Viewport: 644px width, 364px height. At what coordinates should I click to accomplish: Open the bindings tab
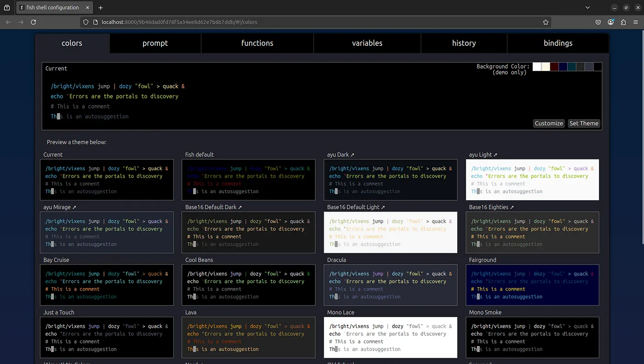[x=558, y=43]
